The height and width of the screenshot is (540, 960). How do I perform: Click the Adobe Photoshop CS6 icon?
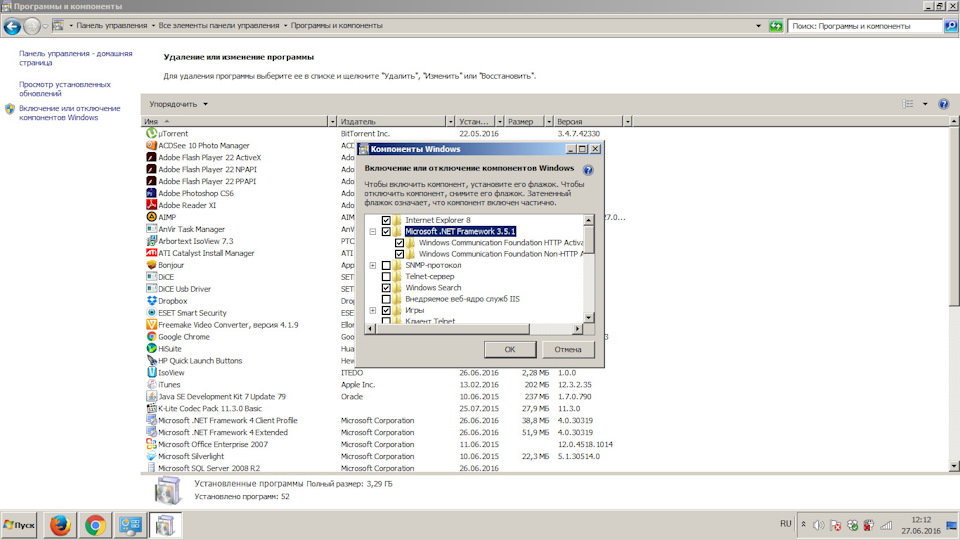click(x=151, y=193)
